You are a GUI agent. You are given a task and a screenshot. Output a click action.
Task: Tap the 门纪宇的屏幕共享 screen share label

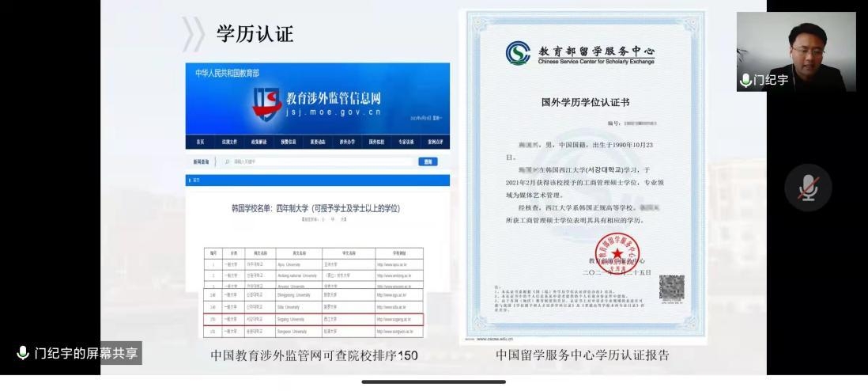(77, 353)
